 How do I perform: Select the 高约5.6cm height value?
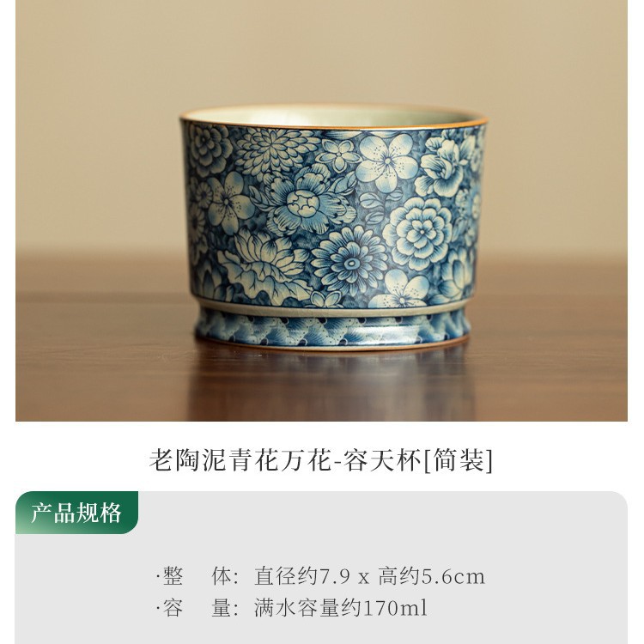click(x=431, y=576)
